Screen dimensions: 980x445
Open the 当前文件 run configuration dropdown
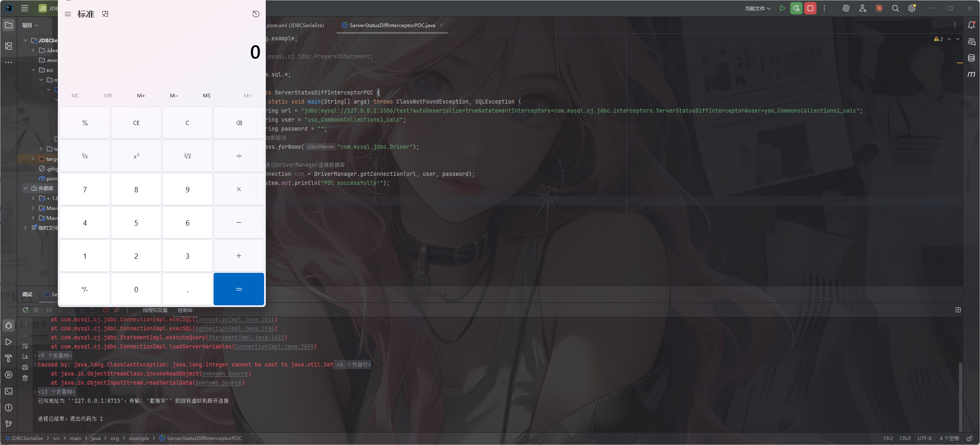[758, 8]
